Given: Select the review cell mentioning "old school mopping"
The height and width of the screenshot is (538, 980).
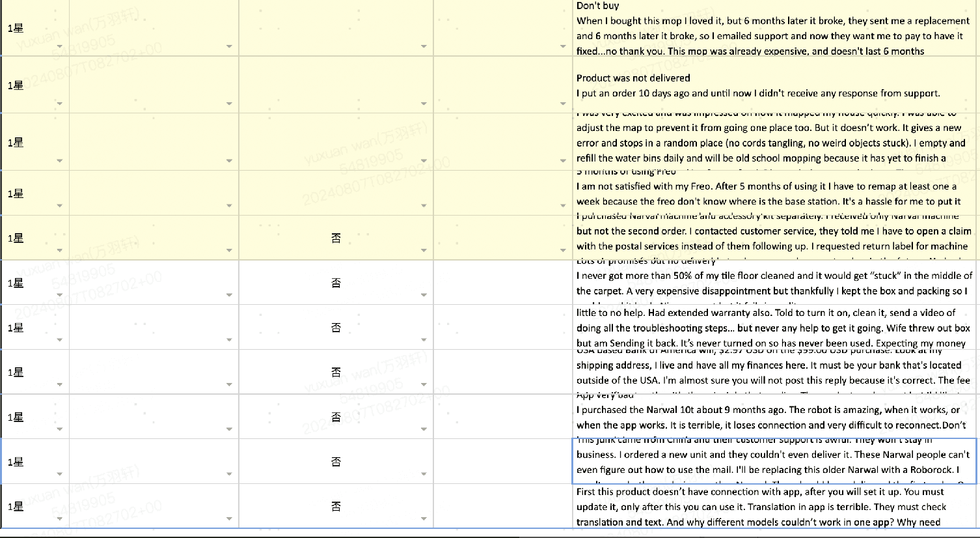Looking at the screenshot, I should [776, 142].
